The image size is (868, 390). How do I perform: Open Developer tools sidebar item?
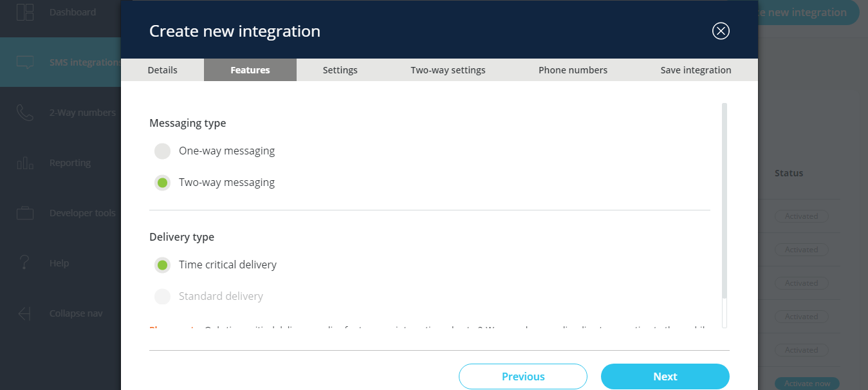click(x=82, y=213)
